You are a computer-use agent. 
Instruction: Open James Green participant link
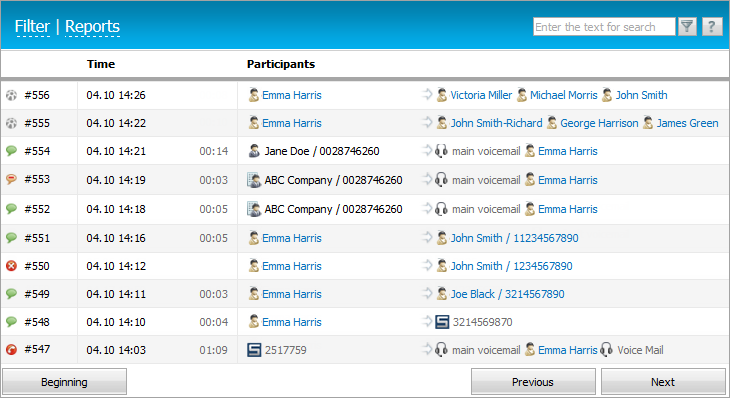pos(687,123)
